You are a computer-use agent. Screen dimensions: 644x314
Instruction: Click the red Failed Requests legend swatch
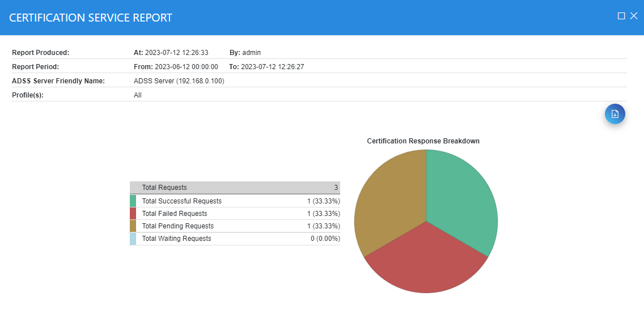(x=133, y=214)
